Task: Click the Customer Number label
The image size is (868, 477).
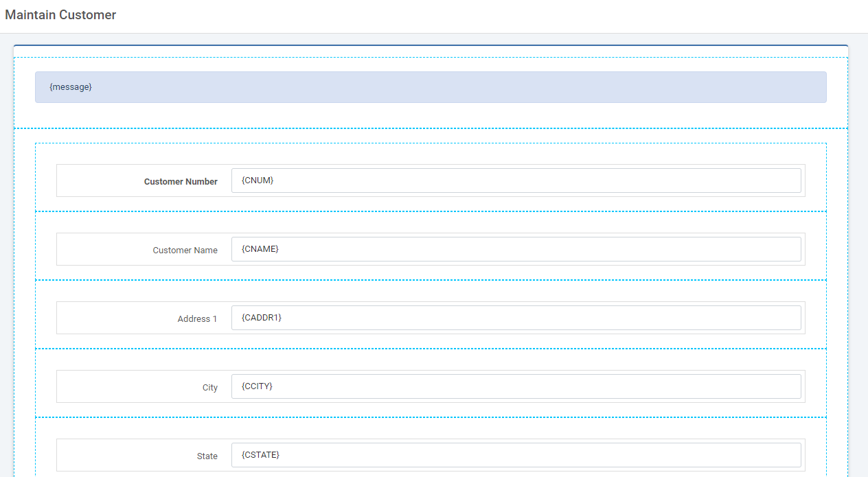Action: [x=181, y=182]
